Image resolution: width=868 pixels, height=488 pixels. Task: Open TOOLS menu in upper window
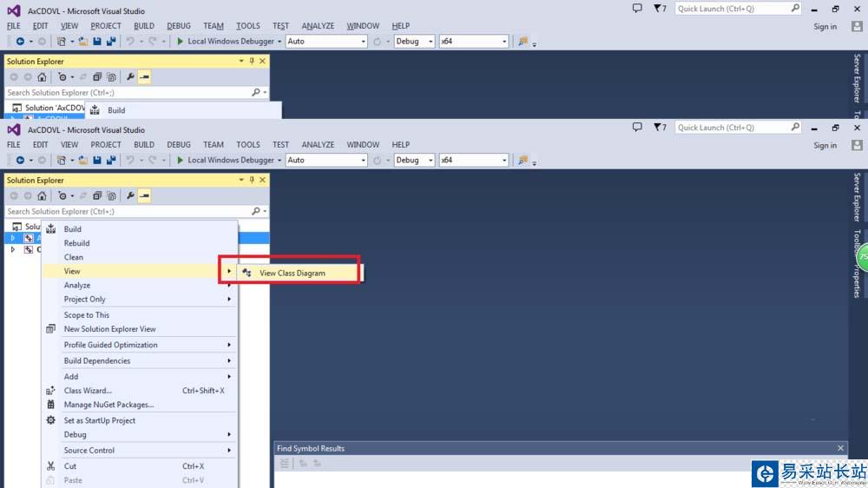click(248, 25)
